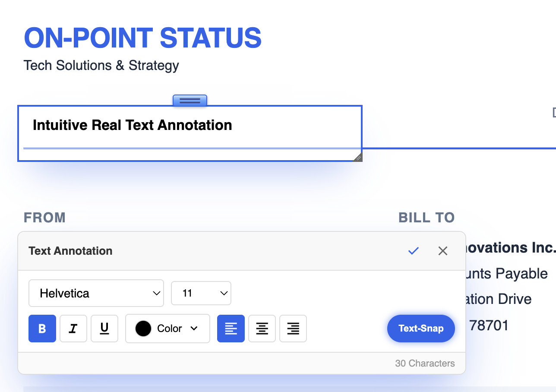Toggle underline styling for the text
This screenshot has width=556, height=392.
[x=104, y=329]
